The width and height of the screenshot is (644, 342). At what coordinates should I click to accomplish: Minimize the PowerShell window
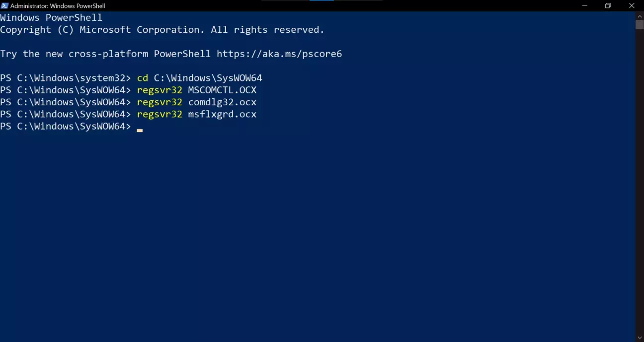(x=584, y=5)
